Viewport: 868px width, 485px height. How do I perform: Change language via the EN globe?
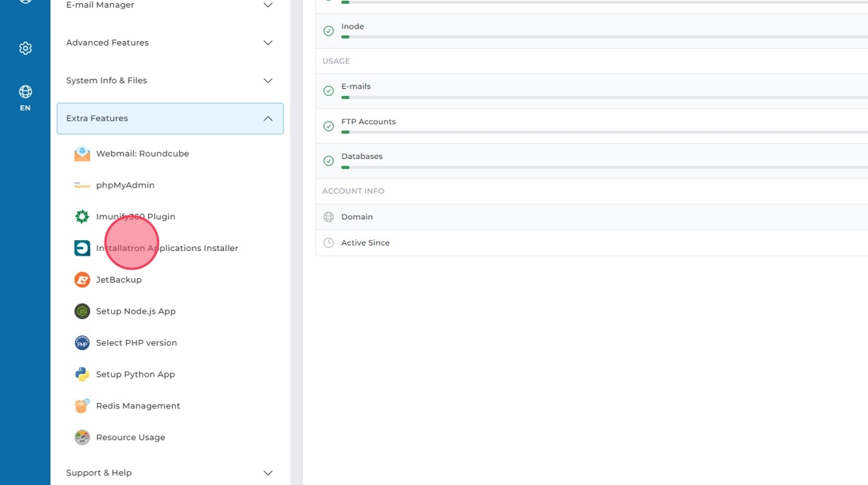tap(26, 98)
